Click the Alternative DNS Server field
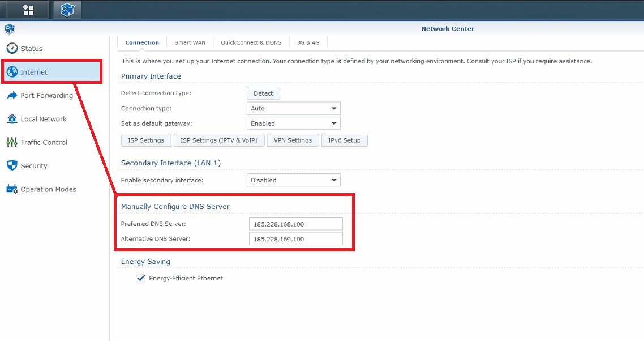The width and height of the screenshot is (644, 341). coord(295,239)
